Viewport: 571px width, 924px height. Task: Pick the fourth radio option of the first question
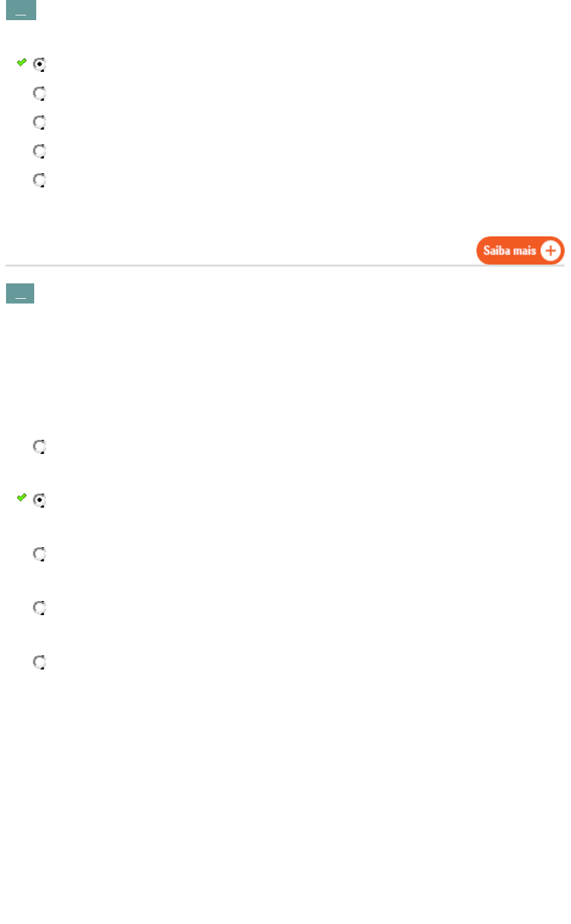(x=40, y=151)
